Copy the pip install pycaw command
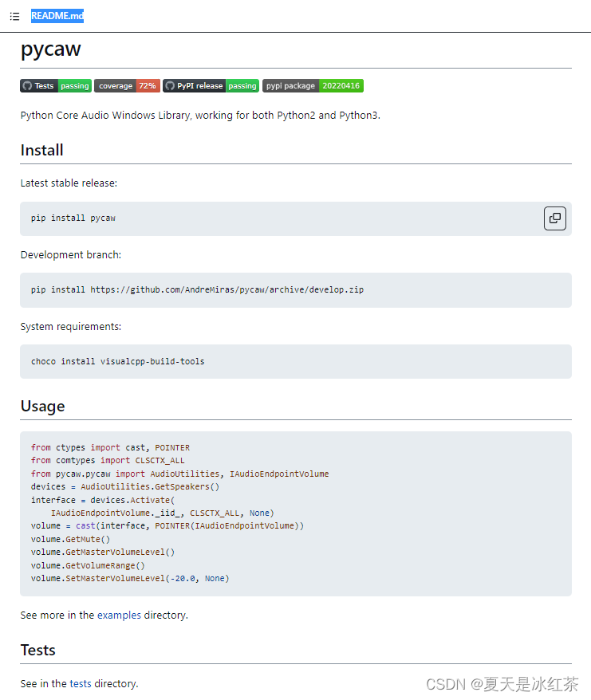591x700 pixels. click(x=555, y=218)
